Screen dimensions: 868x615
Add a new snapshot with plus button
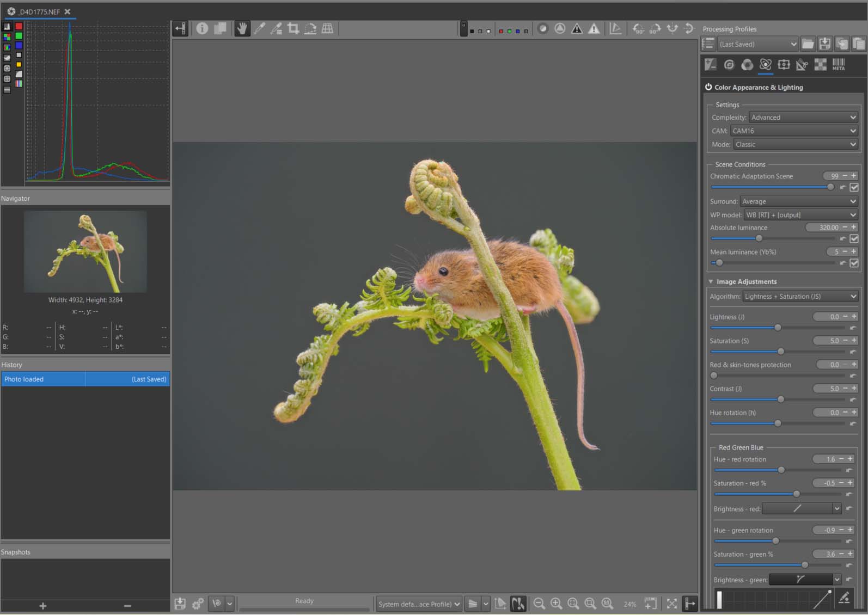coord(43,606)
